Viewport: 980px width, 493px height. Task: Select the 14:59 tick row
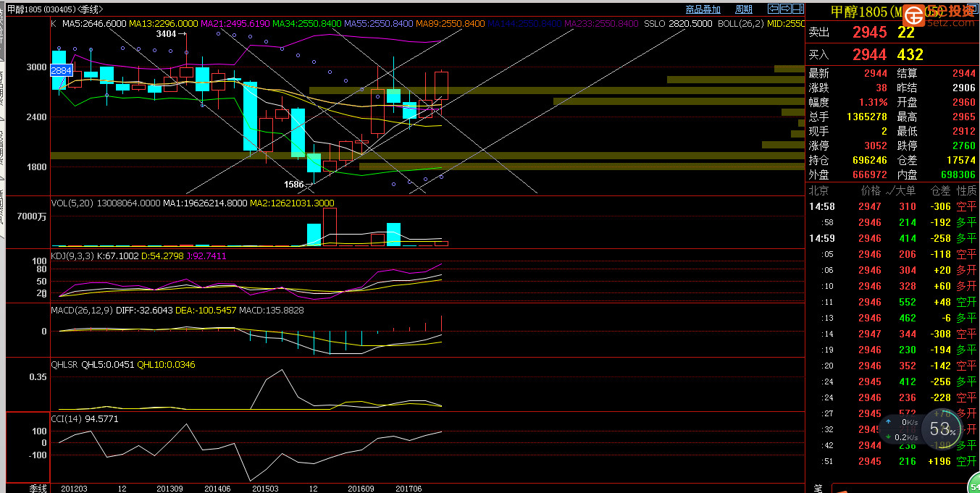[x=892, y=238]
